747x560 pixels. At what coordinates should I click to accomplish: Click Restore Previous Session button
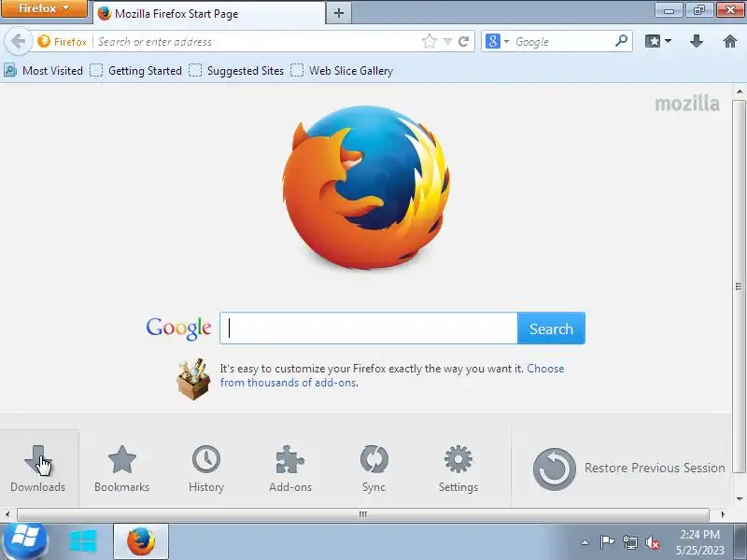click(x=628, y=469)
